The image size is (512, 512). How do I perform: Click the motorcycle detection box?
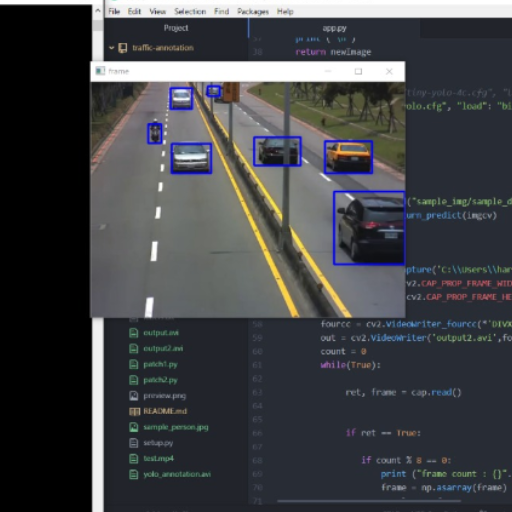[155, 133]
